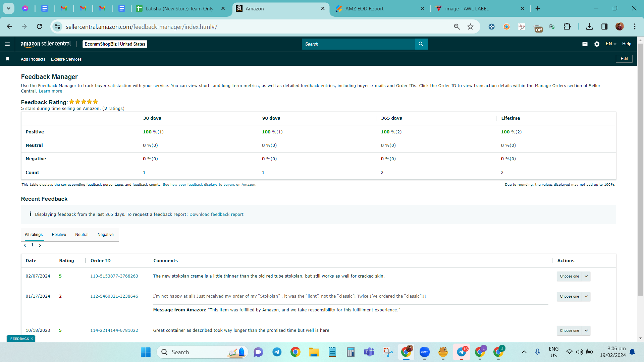Open a new browser tab with plus button
Image resolution: width=644 pixels, height=362 pixels.
(x=538, y=8)
